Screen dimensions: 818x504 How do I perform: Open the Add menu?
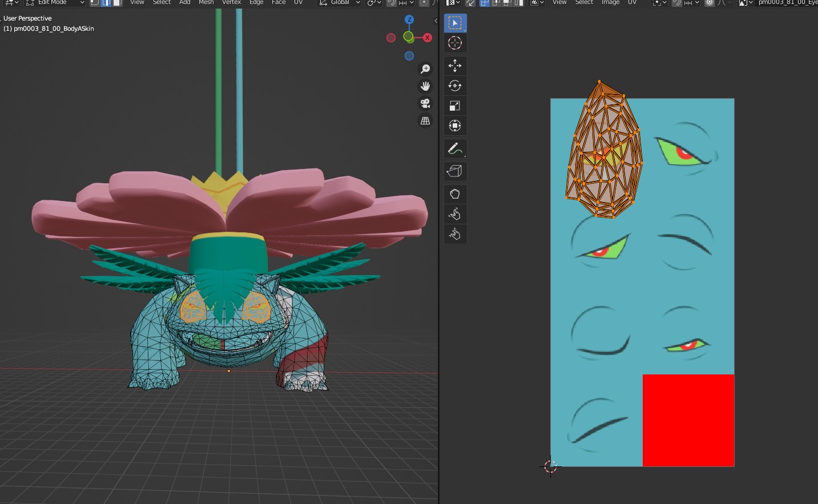pyautogui.click(x=185, y=2)
